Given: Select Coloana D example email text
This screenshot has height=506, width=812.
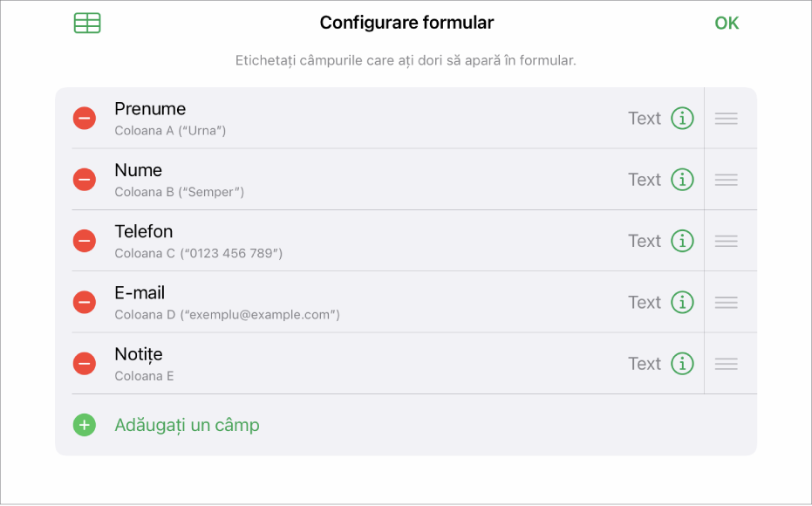Looking at the screenshot, I should point(228,314).
